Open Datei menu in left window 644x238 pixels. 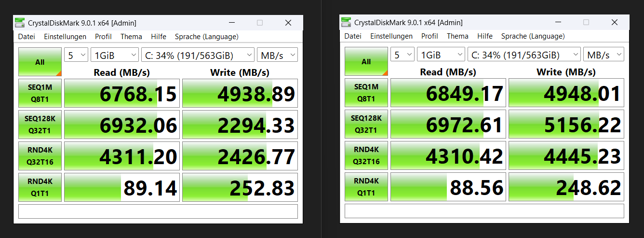click(x=27, y=37)
